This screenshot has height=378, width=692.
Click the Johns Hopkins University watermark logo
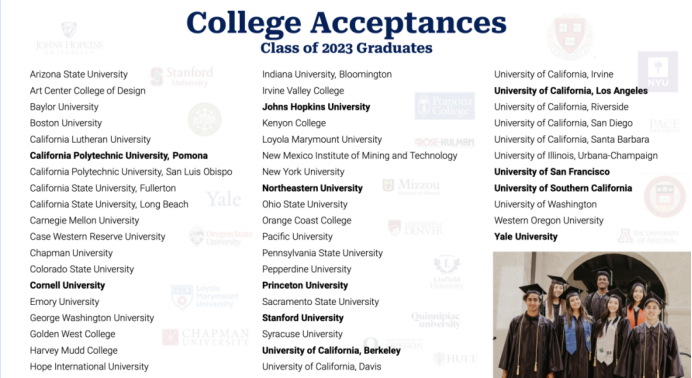tap(69, 39)
